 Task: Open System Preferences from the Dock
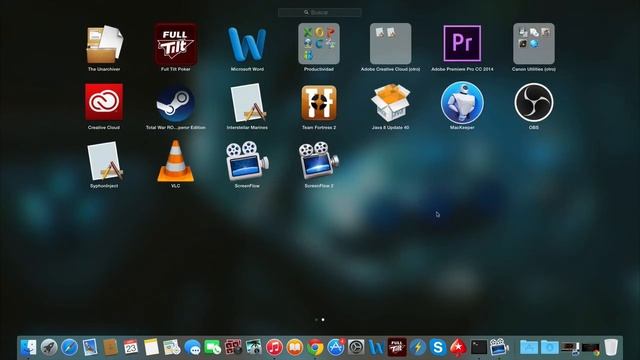click(x=356, y=347)
